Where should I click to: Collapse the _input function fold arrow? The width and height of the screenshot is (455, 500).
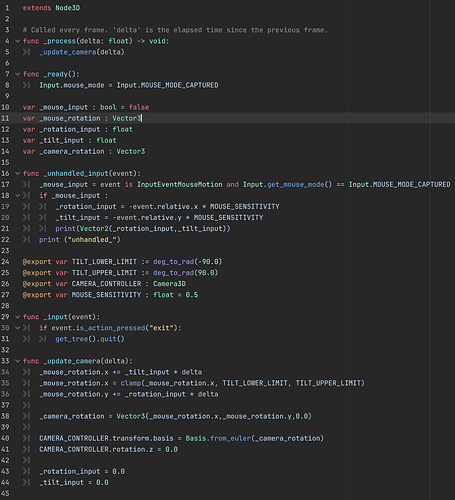[18, 317]
